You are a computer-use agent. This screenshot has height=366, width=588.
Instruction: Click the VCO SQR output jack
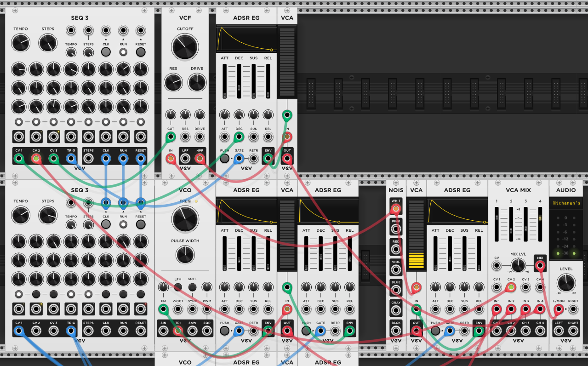coord(207,331)
